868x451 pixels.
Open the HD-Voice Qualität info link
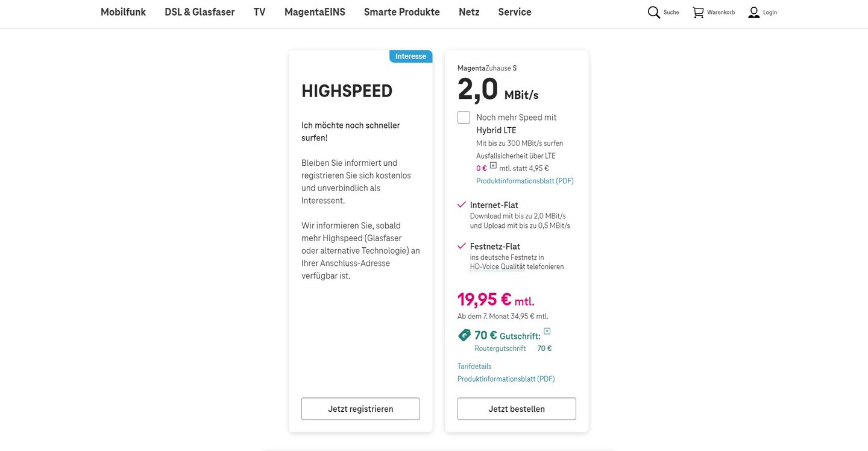[x=497, y=266]
